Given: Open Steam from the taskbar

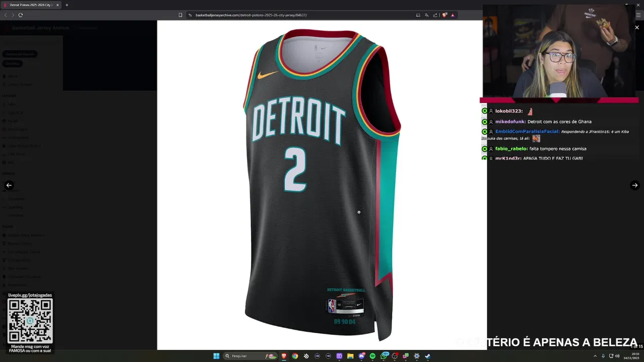Looking at the screenshot, I should pos(428,356).
